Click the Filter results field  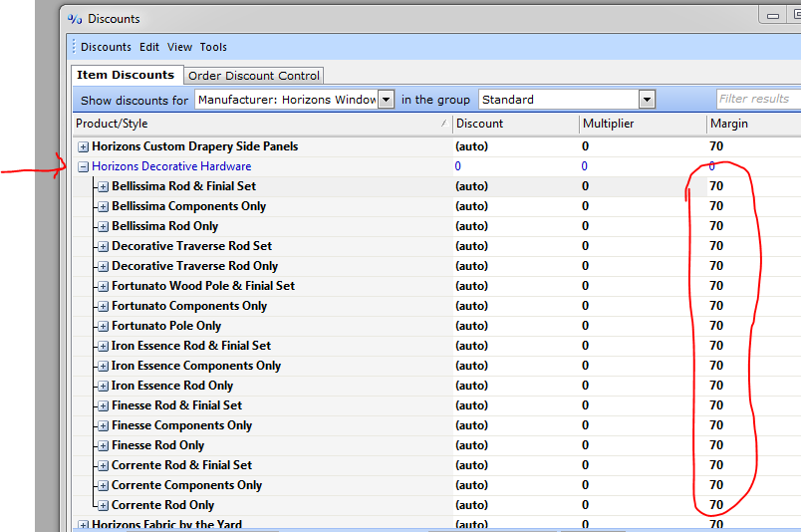[x=758, y=99]
